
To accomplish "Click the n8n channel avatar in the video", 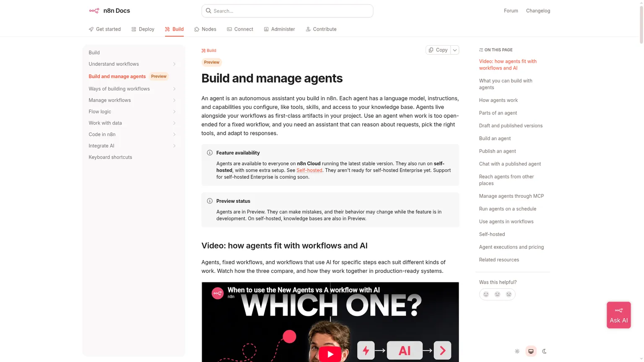I will pos(217,293).
